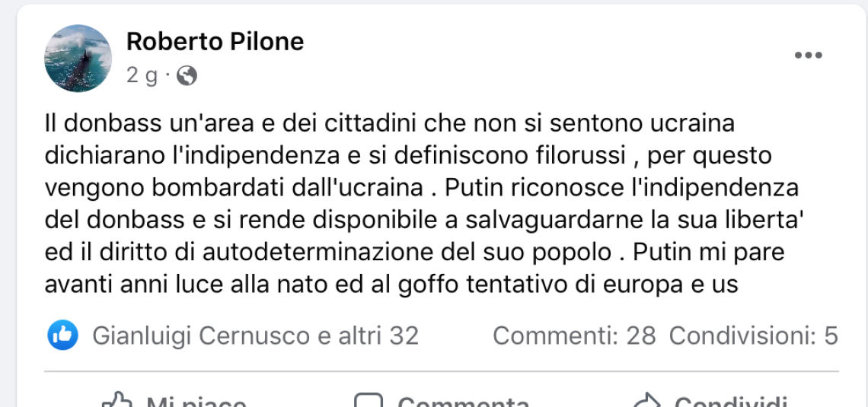The image size is (868, 407).
Task: Open Roberto Pilone's profile picture
Action: (x=78, y=58)
